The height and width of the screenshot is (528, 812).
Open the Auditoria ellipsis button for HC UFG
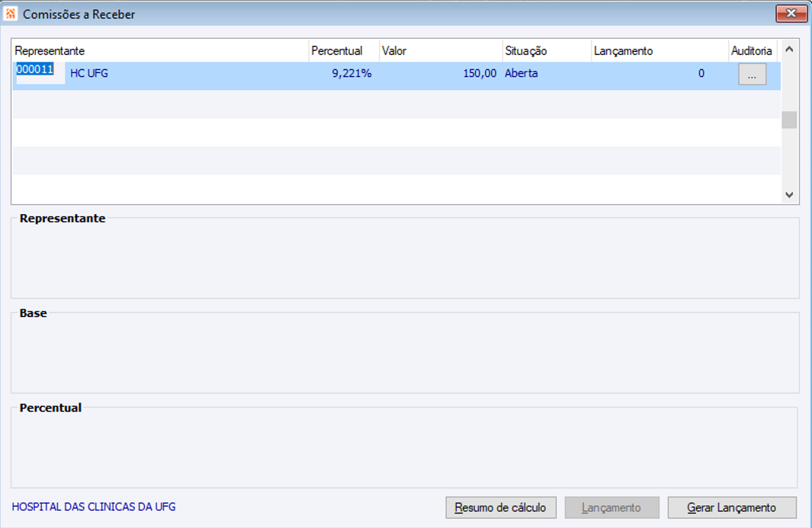752,75
